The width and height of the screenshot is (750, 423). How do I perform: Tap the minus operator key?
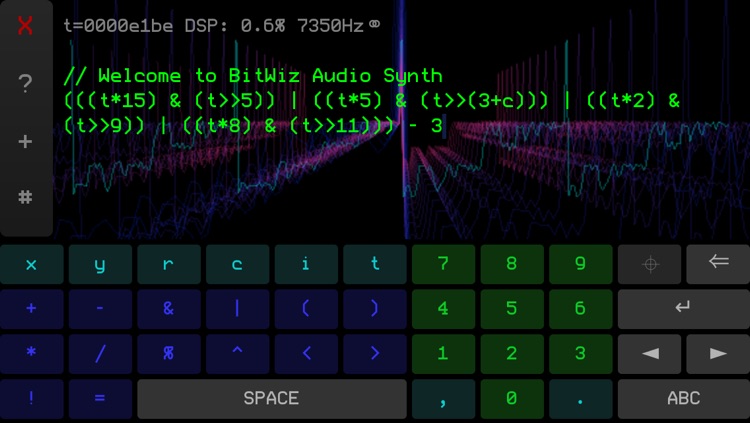tap(100, 309)
